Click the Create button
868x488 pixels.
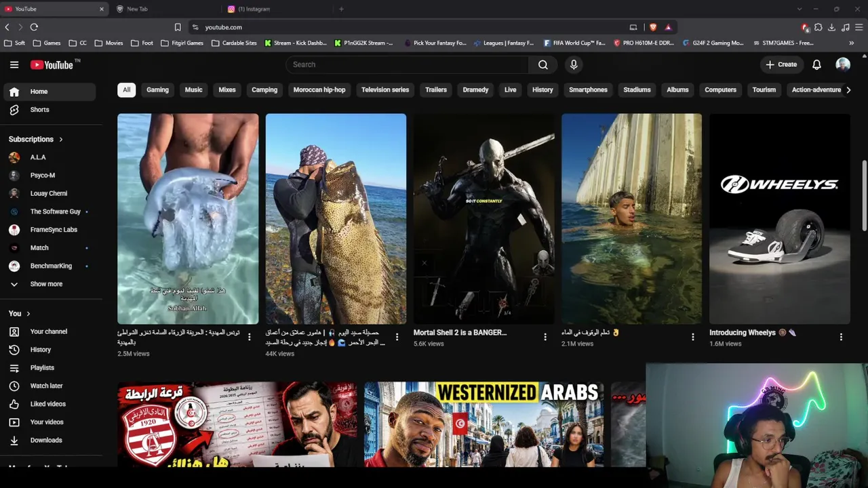pyautogui.click(x=781, y=64)
